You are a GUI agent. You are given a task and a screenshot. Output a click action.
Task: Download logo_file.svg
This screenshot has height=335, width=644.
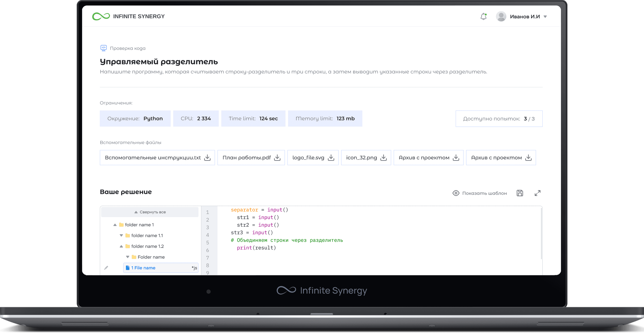331,158
